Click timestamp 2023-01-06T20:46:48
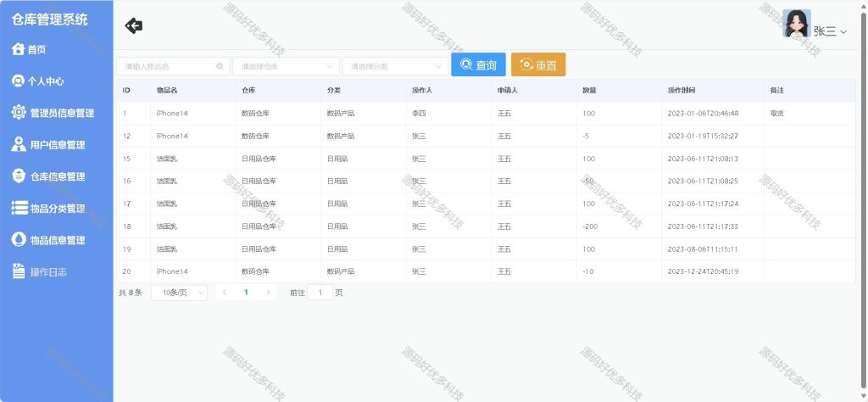The width and height of the screenshot is (868, 402). pos(703,114)
